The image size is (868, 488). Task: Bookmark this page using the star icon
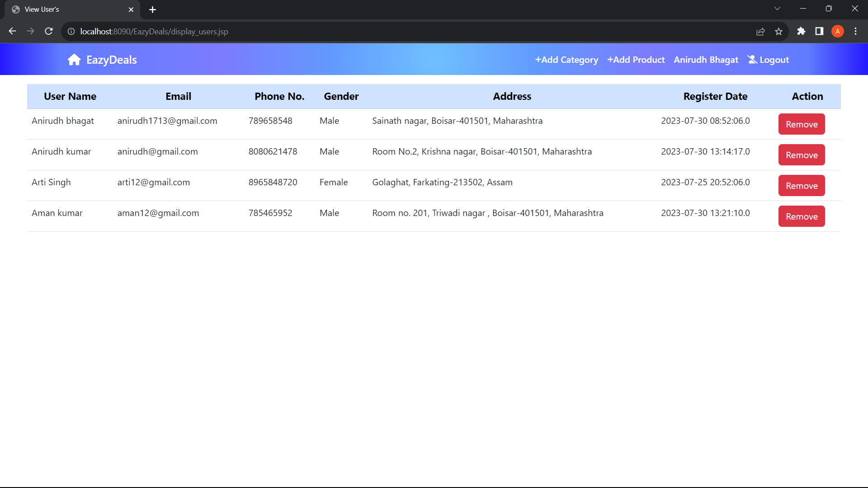[779, 31]
